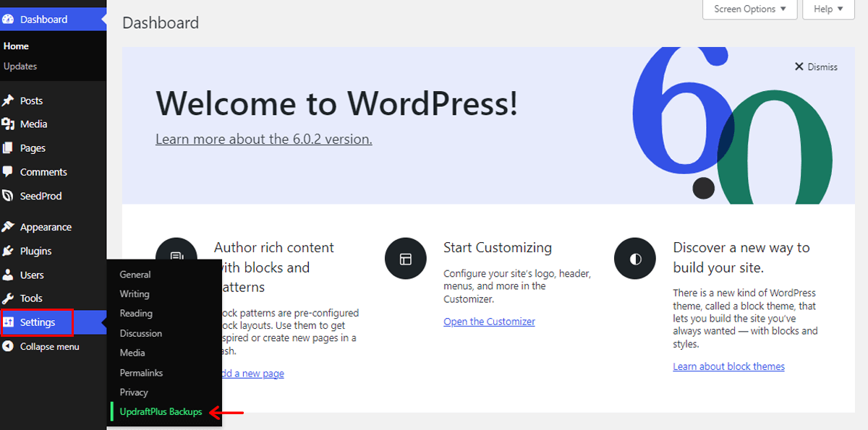Click the half-circle block theme icon
Image resolution: width=868 pixels, height=430 pixels.
click(x=635, y=259)
